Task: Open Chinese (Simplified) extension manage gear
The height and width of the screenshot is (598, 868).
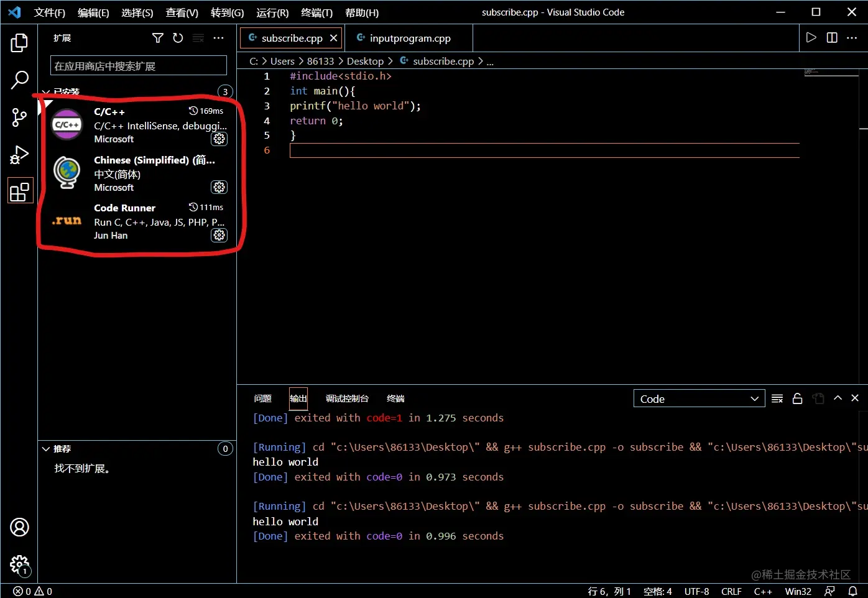Action: (x=219, y=187)
